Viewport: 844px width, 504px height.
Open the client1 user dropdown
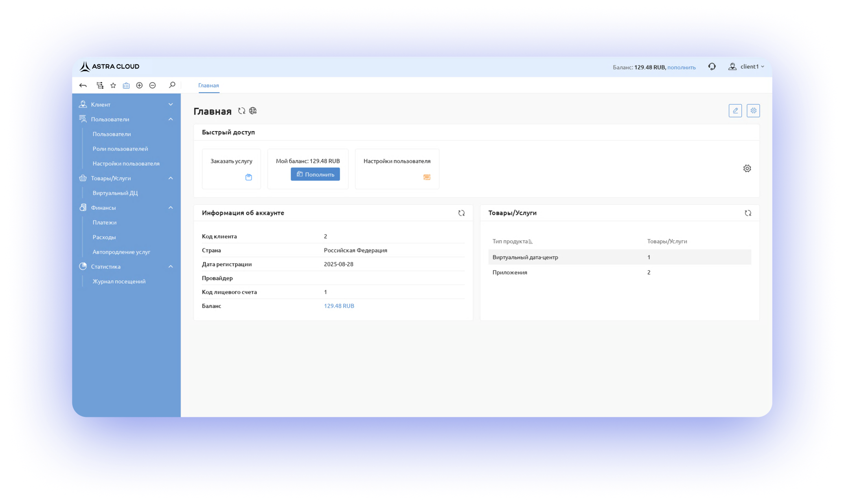[752, 66]
